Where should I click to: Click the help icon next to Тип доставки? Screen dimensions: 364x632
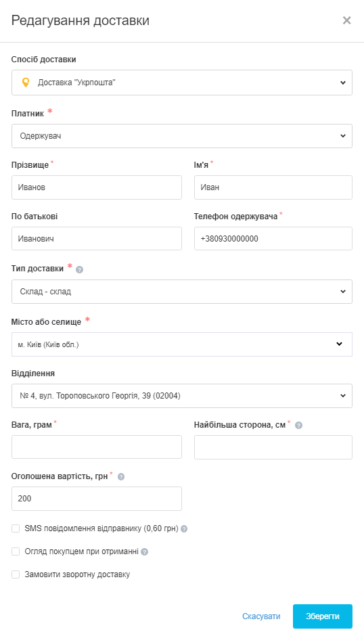[x=79, y=269]
